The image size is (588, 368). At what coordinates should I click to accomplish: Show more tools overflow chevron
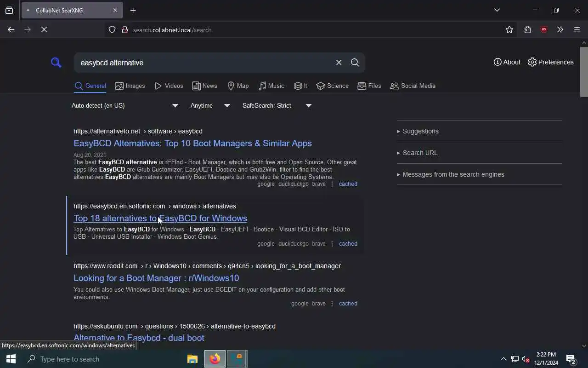click(560, 29)
